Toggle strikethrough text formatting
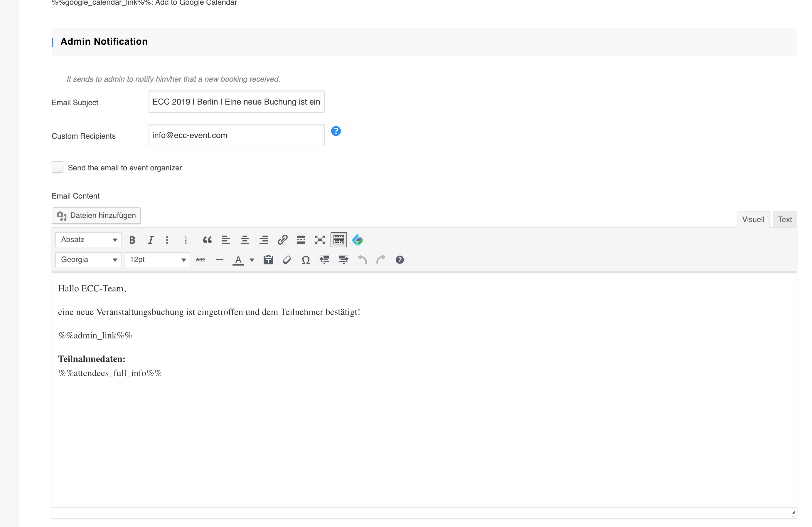The height and width of the screenshot is (527, 812). tap(201, 260)
